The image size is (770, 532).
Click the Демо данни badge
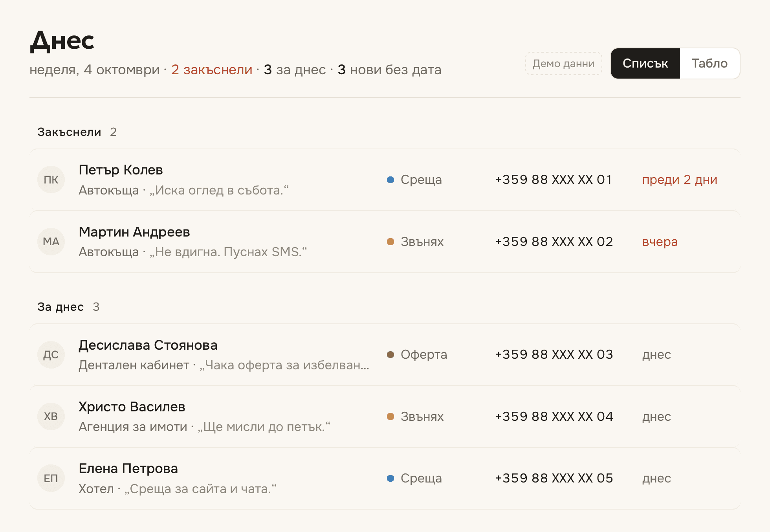click(x=563, y=63)
